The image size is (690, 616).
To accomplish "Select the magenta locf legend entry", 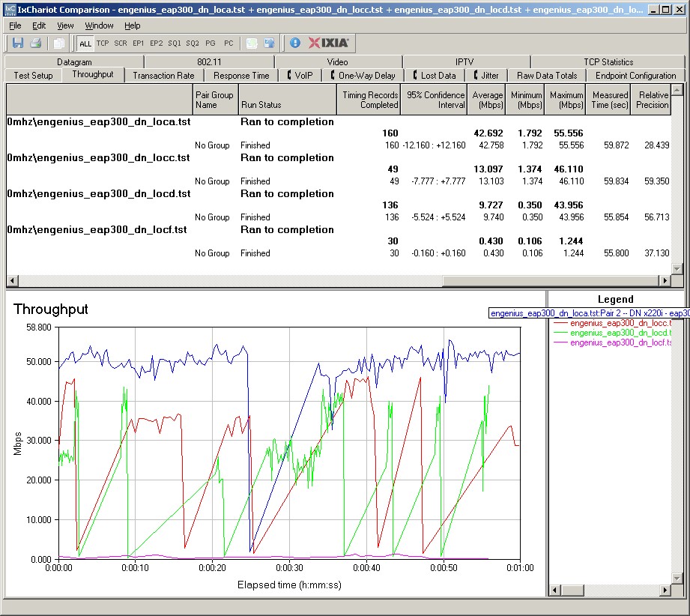I will [613, 342].
